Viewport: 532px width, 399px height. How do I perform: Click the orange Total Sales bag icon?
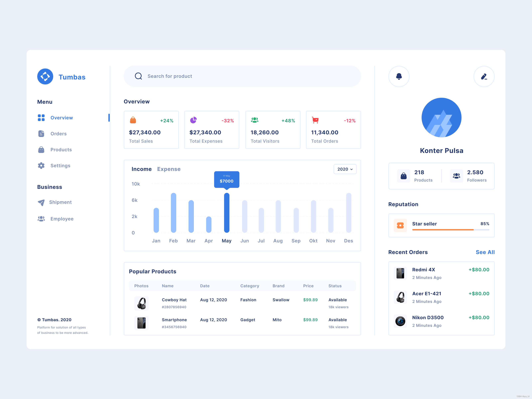tap(133, 120)
